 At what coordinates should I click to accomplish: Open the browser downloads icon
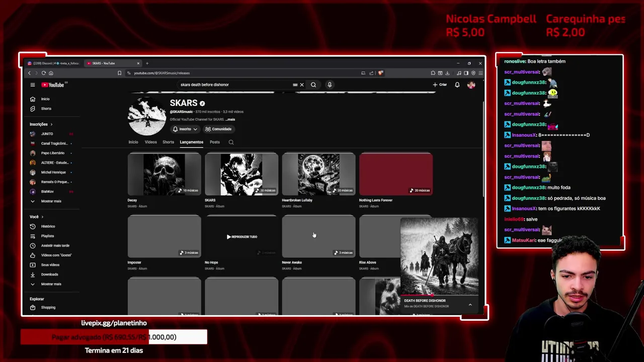pyautogui.click(x=447, y=73)
